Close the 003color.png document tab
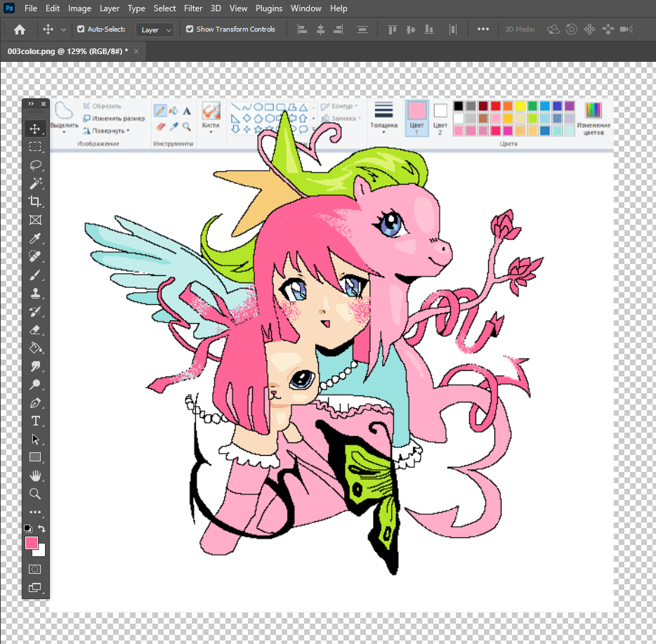This screenshot has height=644, width=656. (x=136, y=51)
